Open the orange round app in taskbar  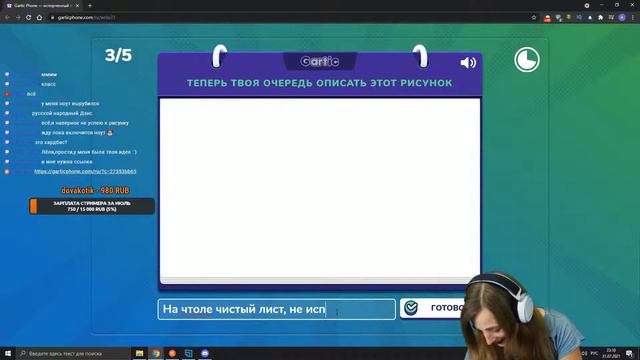pyautogui.click(x=172, y=353)
